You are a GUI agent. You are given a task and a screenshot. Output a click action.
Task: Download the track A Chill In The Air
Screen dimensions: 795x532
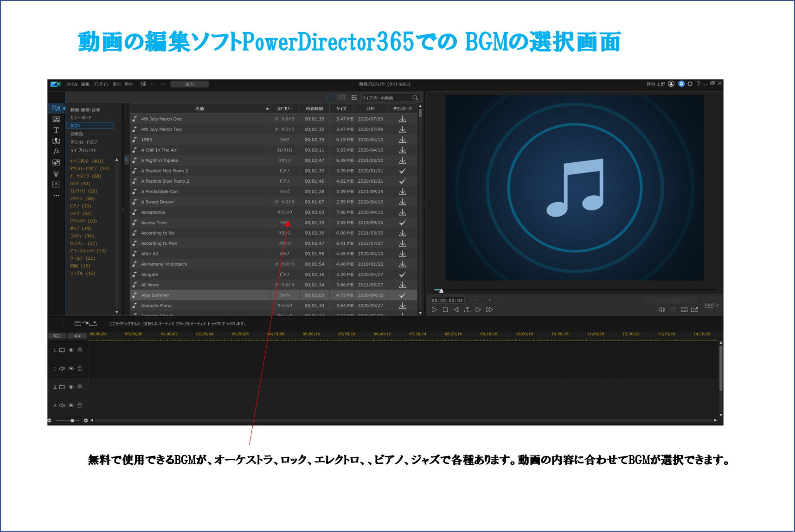click(402, 150)
